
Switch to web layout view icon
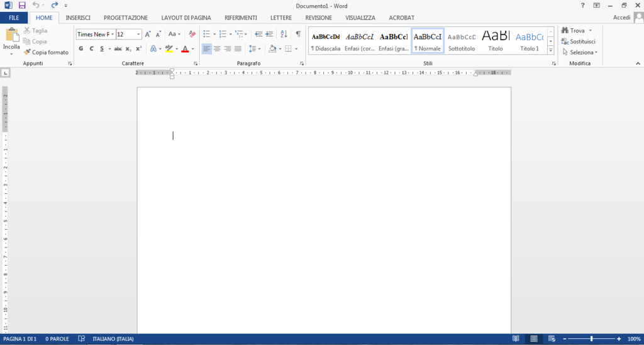click(552, 339)
